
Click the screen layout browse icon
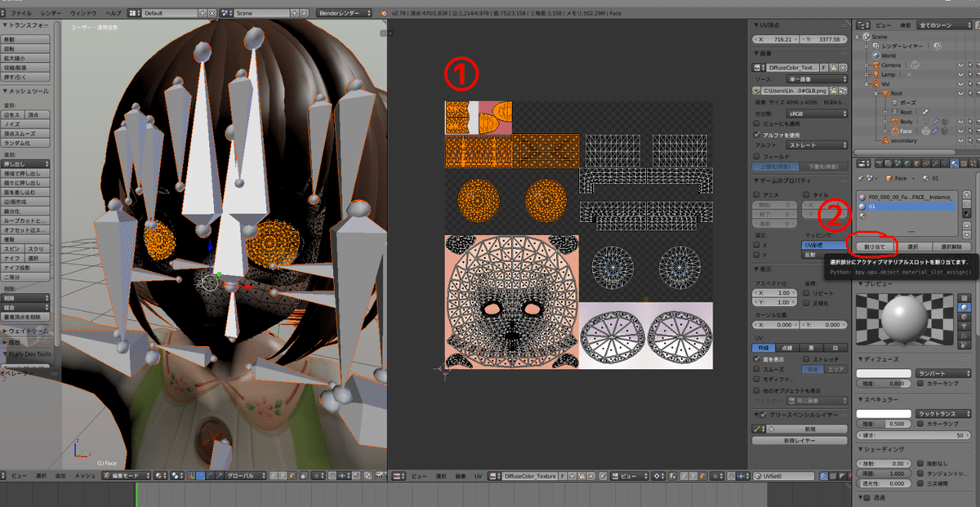click(x=135, y=14)
